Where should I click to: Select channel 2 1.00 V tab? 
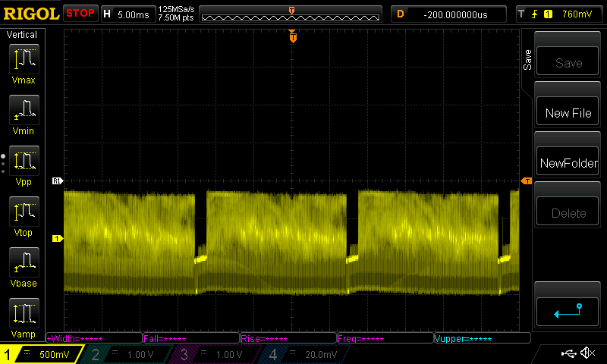point(126,354)
